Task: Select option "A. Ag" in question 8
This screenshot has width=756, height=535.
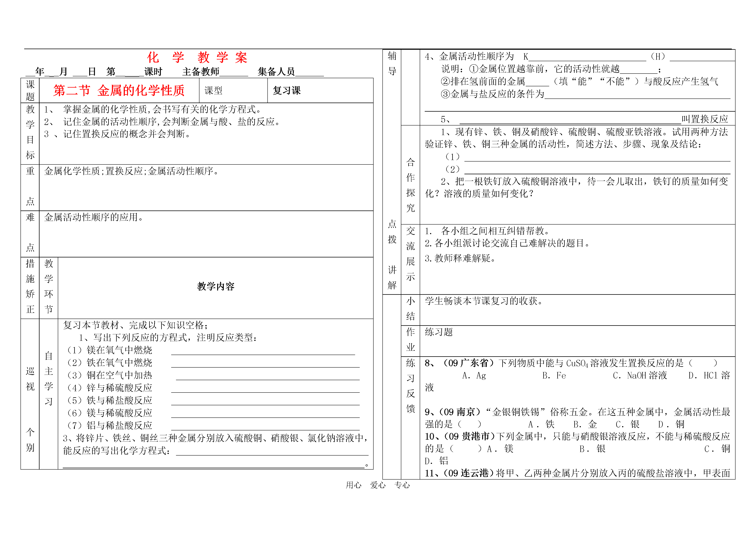Action: [x=474, y=376]
